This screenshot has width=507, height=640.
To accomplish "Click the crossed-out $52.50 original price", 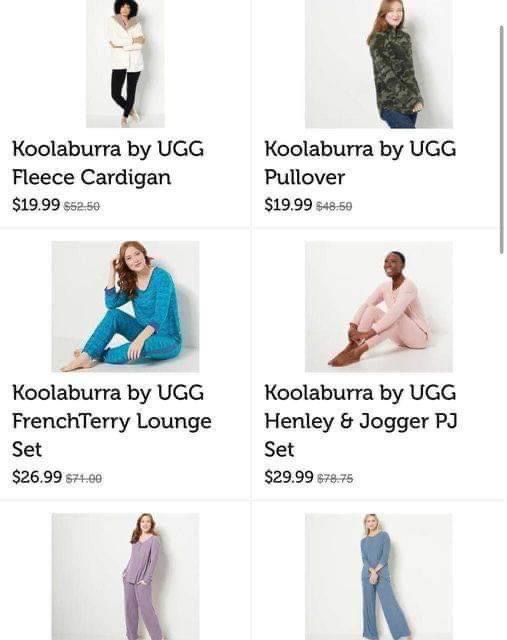I will tap(82, 206).
